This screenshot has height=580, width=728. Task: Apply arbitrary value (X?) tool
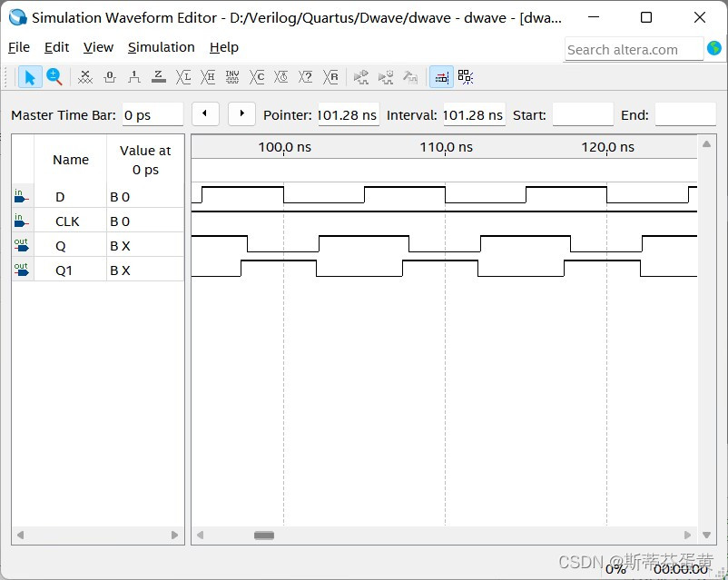[x=306, y=77]
